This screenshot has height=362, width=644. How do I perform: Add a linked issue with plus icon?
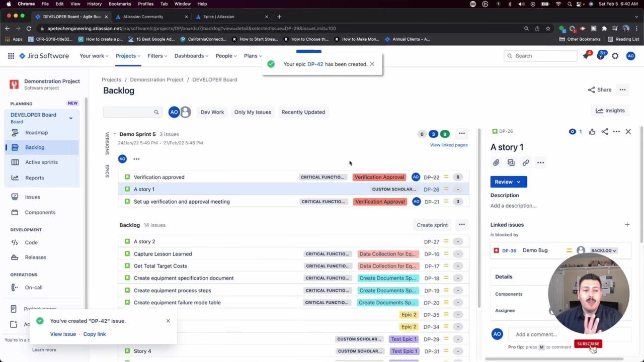pyautogui.click(x=627, y=225)
